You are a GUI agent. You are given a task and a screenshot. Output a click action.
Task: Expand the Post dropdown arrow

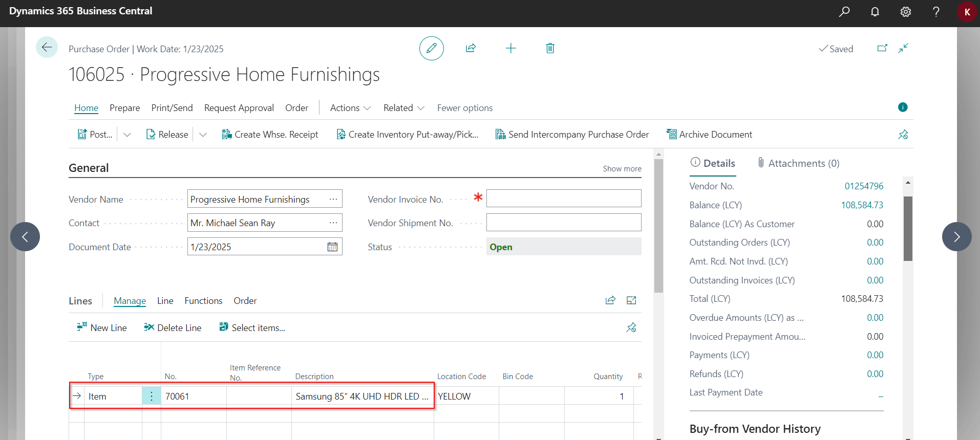(127, 135)
